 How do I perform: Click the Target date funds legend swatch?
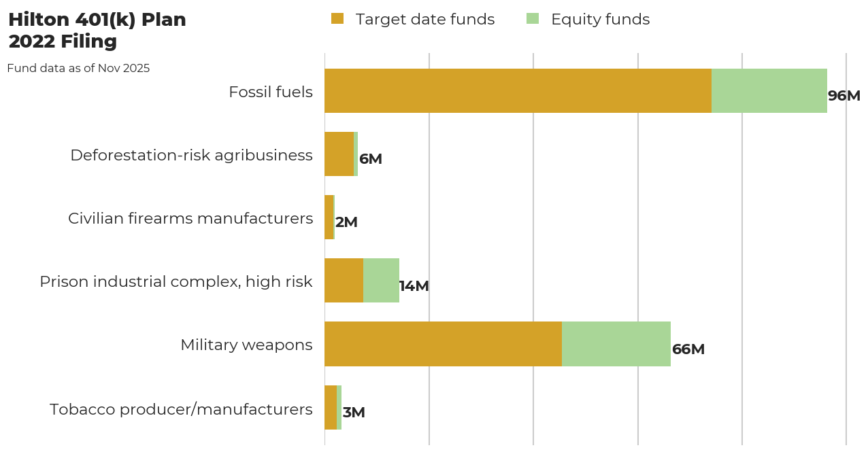338,19
